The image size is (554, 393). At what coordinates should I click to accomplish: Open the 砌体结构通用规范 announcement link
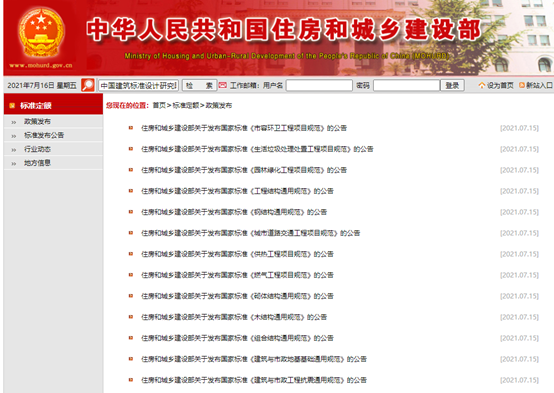[237, 296]
